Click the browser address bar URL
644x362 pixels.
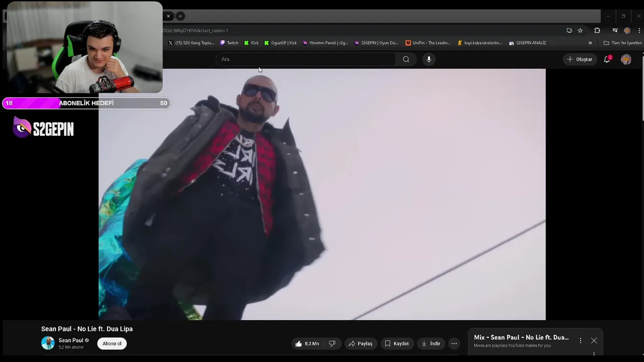[195, 31]
